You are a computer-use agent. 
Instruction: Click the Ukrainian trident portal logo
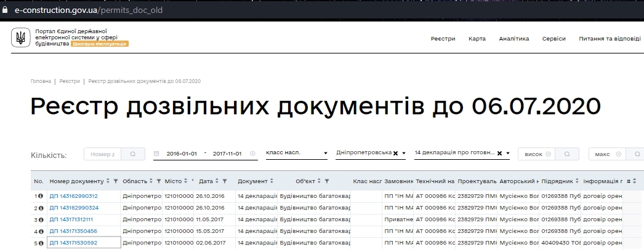(20, 37)
